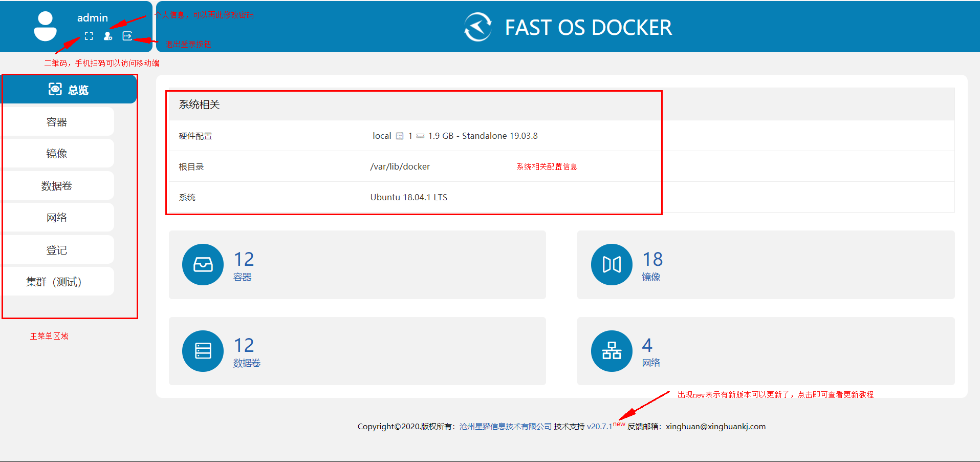The image size is (980, 462).
Task: Click the image count number 18
Action: [x=652, y=259]
